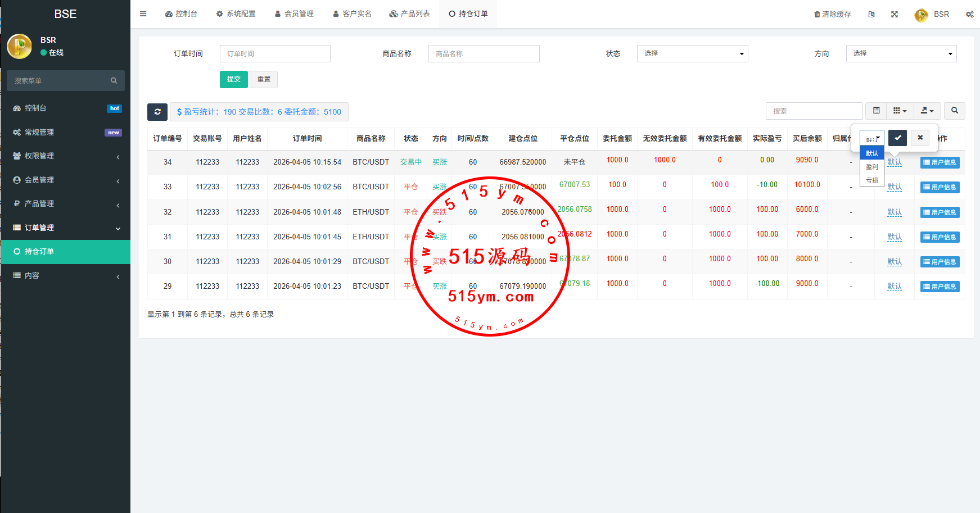Confirm the edit with the checkmark button
The width and height of the screenshot is (980, 513).
click(897, 138)
